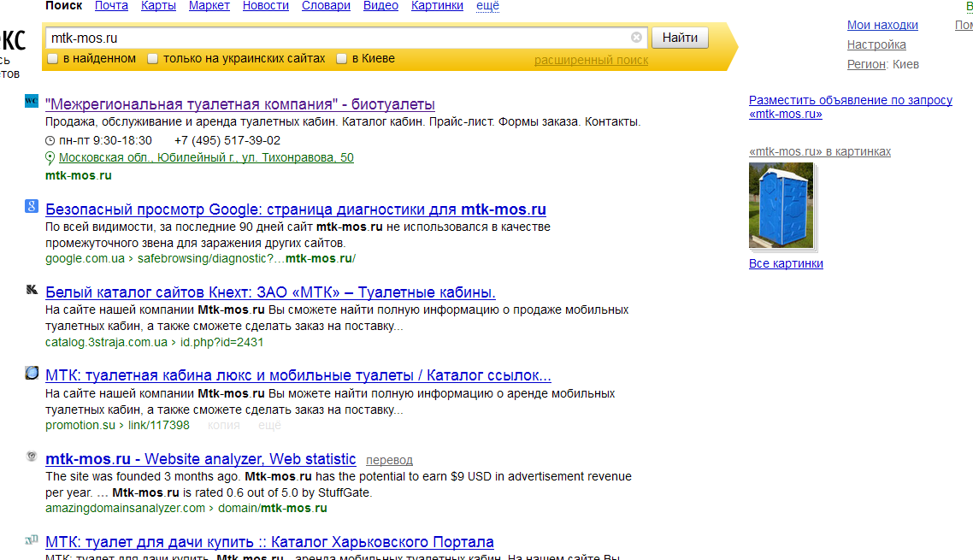Open the Видео tab
Screen dimensions: 973x560
pyautogui.click(x=380, y=6)
